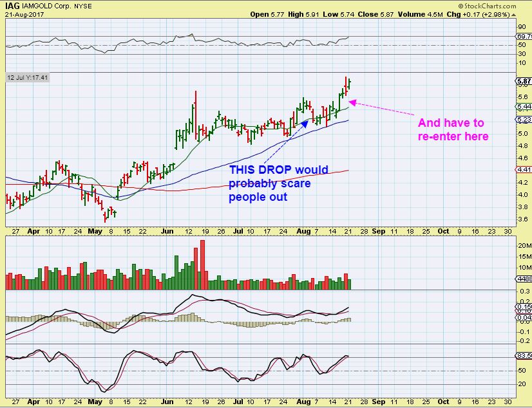532x408 pixels.
Task: Click the last price tag 5.87
Action: (524, 81)
